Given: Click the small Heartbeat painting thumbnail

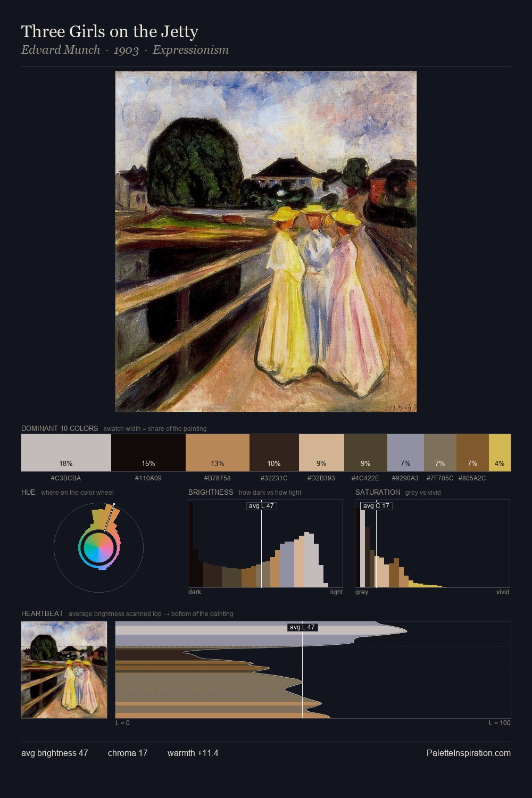Looking at the screenshot, I should [64, 670].
